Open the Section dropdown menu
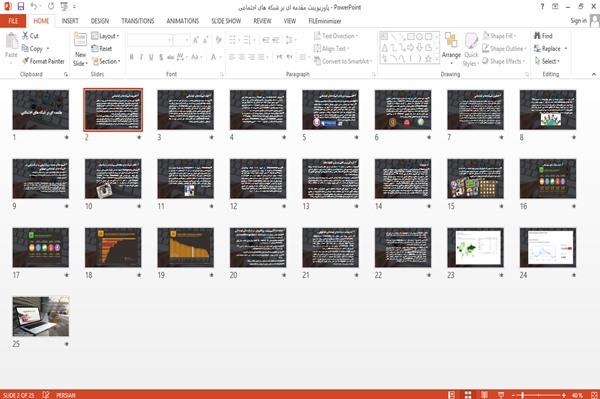This screenshot has height=399, width=600. pyautogui.click(x=106, y=61)
